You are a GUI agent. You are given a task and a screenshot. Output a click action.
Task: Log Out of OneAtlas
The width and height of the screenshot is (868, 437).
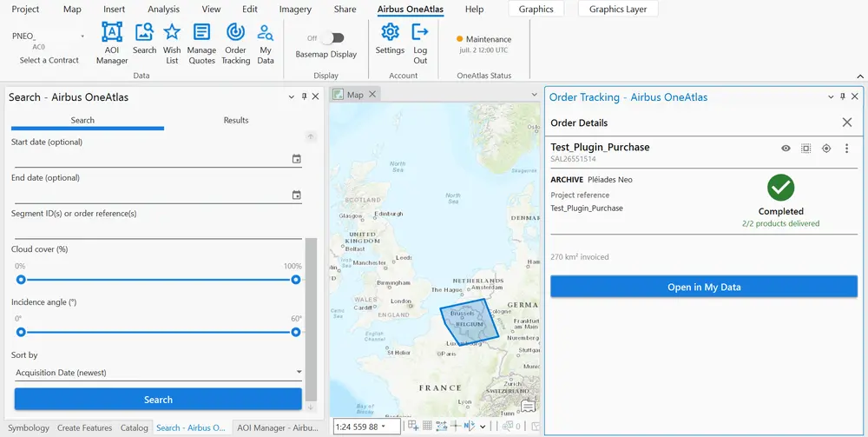420,43
